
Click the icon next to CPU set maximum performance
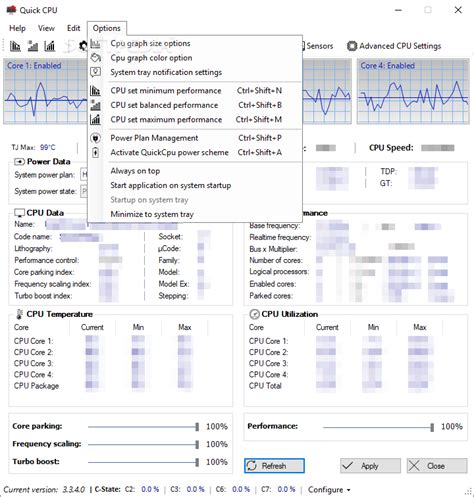pos(95,119)
